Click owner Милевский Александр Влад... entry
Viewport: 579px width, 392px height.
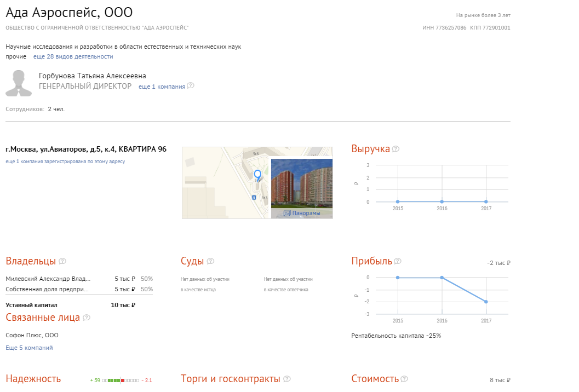48,279
